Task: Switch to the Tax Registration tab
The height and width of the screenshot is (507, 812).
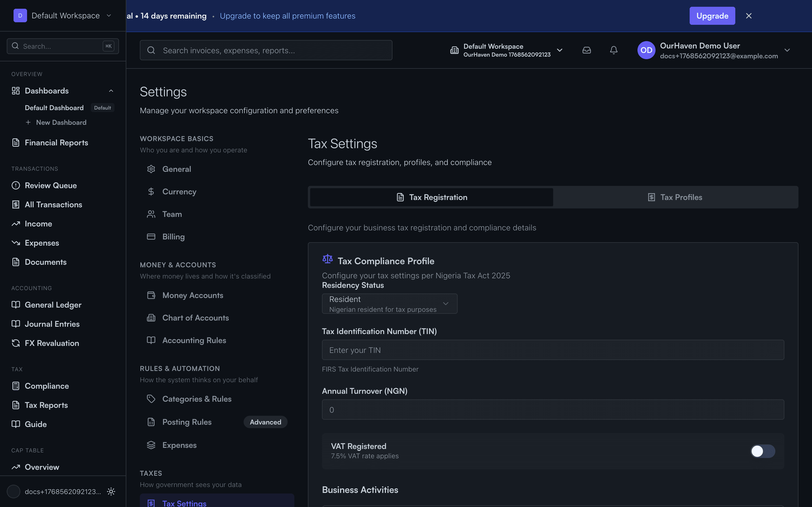Action: point(431,197)
